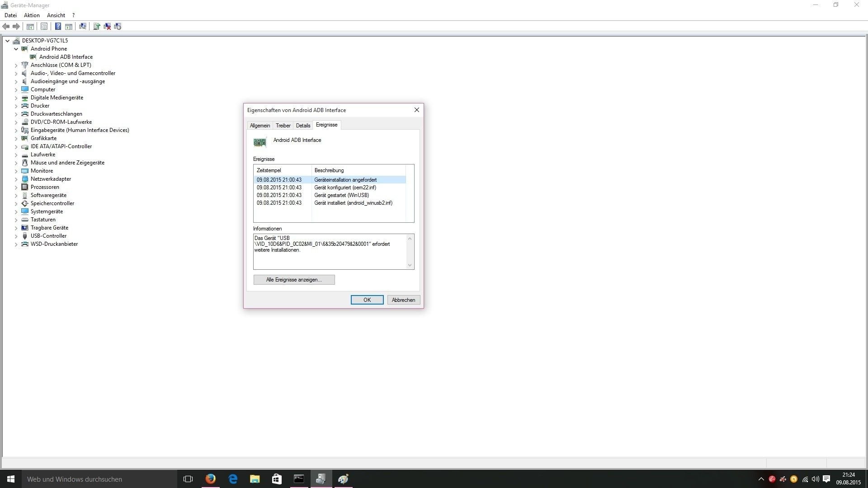Select the Ereignisse tab
This screenshot has width=868, height=488.
(x=326, y=125)
